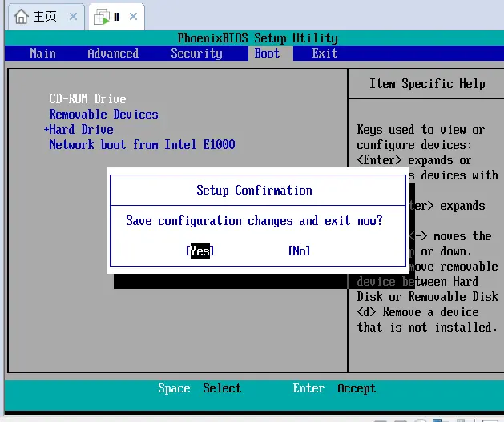Click the PhoenixBIOS Setup Utility title
Viewport: 504px width, 422px height.
pos(257,38)
